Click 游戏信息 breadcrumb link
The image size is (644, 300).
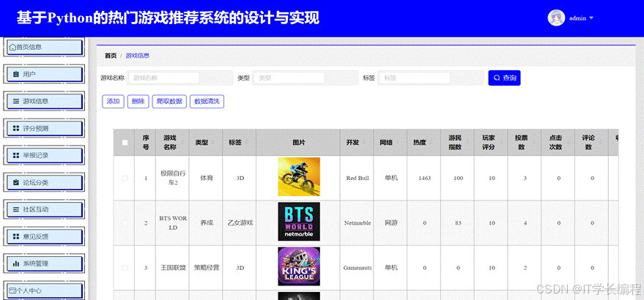138,56
